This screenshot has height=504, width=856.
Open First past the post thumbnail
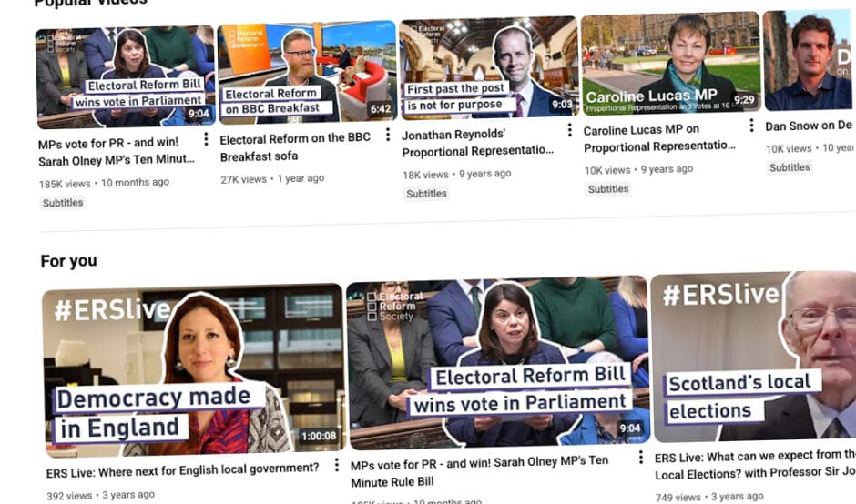coord(489,68)
